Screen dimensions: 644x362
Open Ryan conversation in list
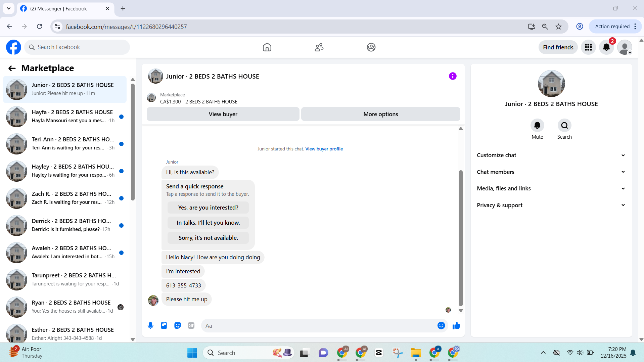click(x=65, y=307)
